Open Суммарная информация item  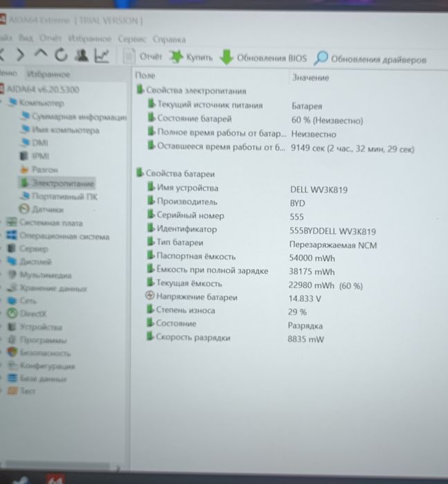pos(73,117)
